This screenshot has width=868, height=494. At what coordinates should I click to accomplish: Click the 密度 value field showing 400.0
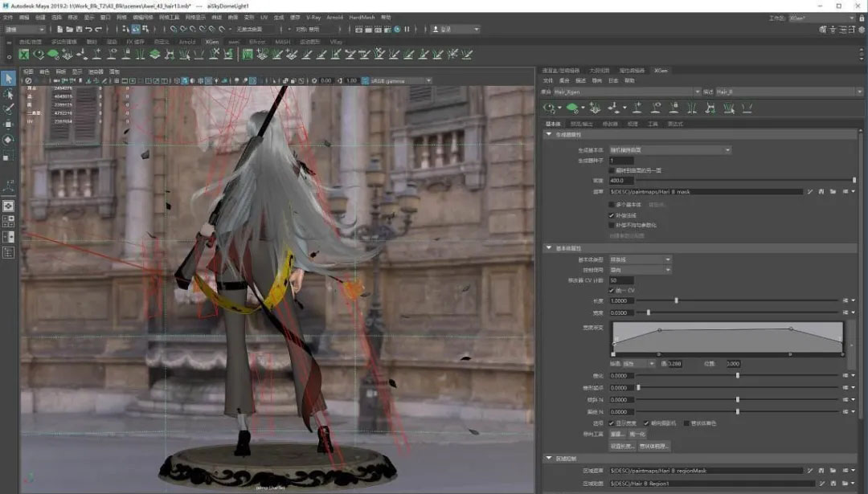(622, 181)
